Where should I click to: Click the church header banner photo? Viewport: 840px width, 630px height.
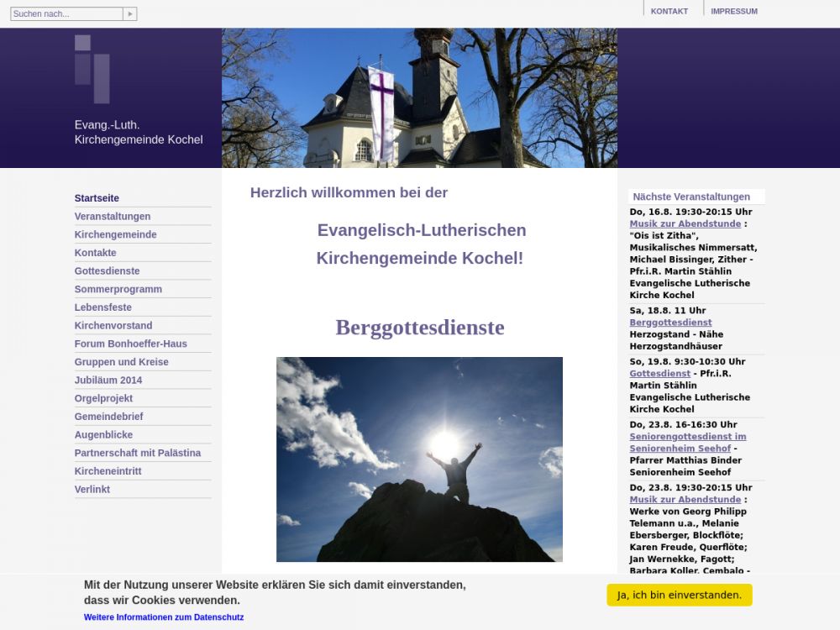coord(419,98)
